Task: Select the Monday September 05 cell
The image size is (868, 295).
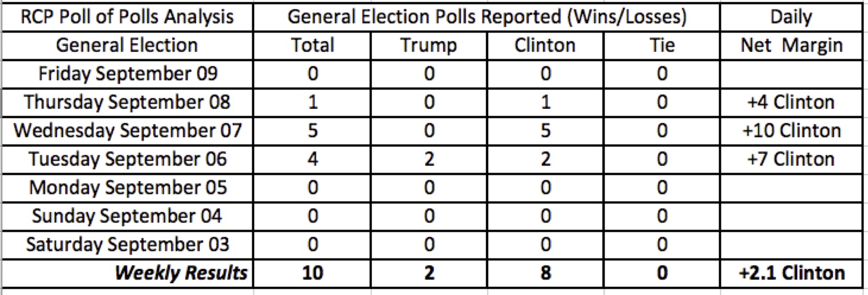Action: 128,188
